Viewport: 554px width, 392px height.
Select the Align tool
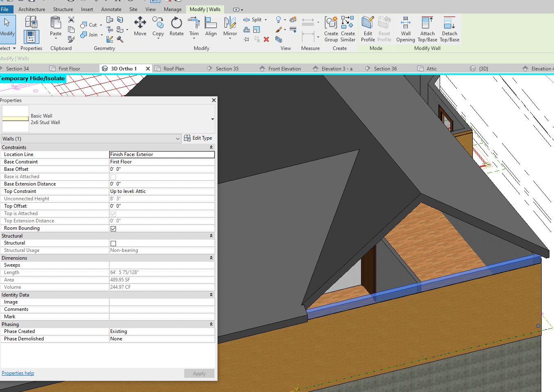click(211, 27)
